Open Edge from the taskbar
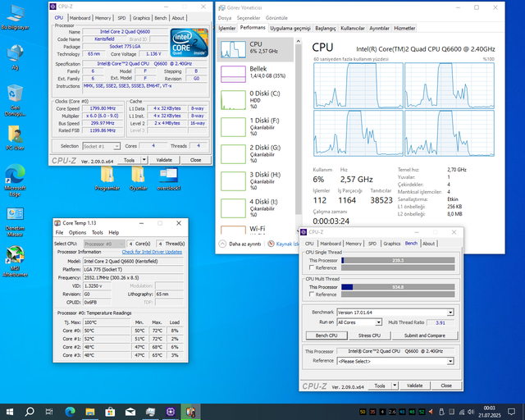Viewport: 525px width, 420px height. click(x=70, y=412)
